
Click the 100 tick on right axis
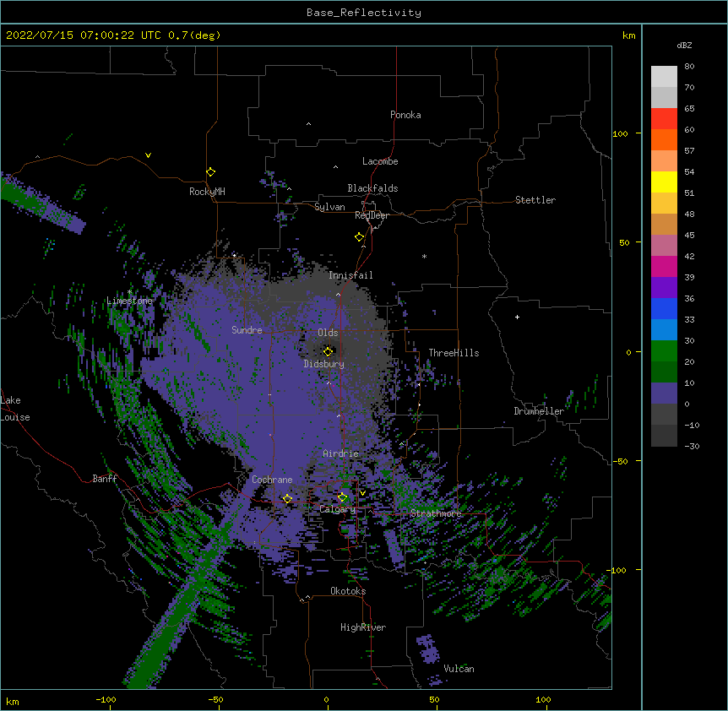[x=620, y=133]
